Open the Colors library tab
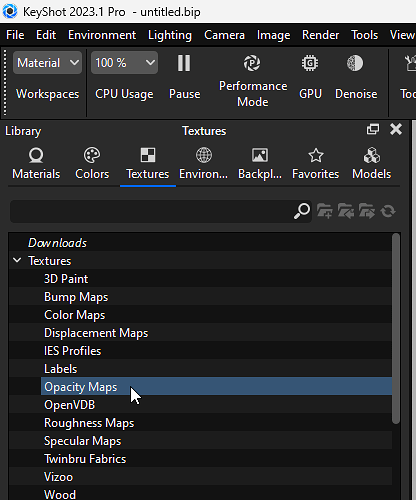 (92, 164)
